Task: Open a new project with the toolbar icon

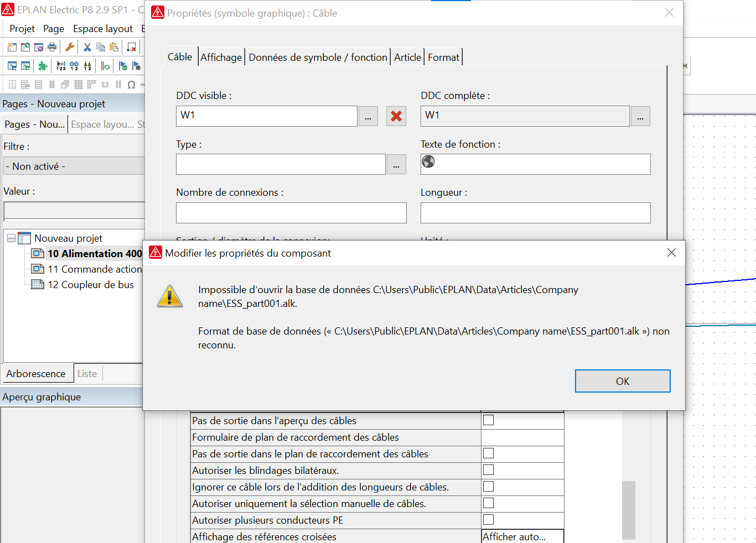Action: pyautogui.click(x=12, y=47)
